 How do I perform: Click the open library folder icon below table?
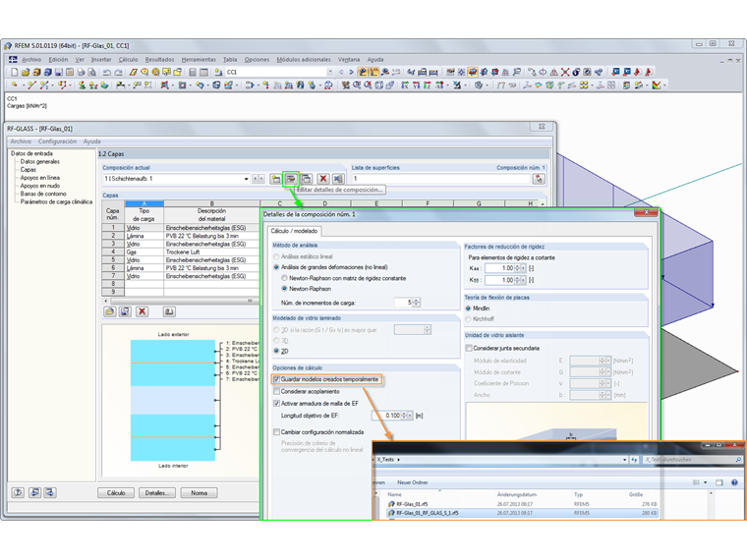[x=109, y=311]
